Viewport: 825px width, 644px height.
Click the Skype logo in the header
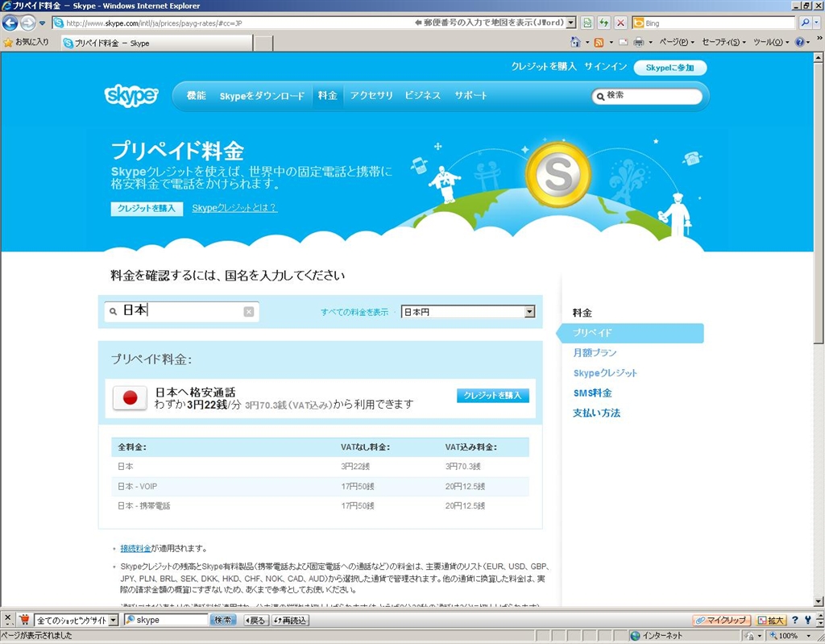click(x=131, y=95)
